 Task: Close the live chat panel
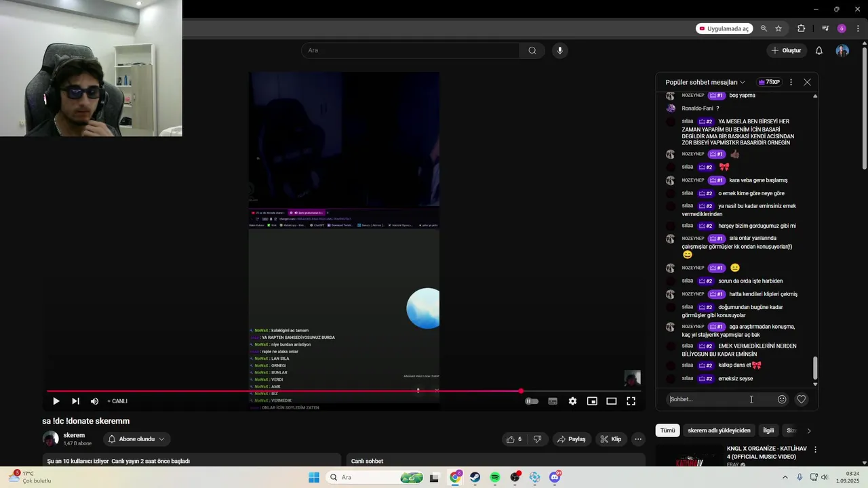point(807,82)
